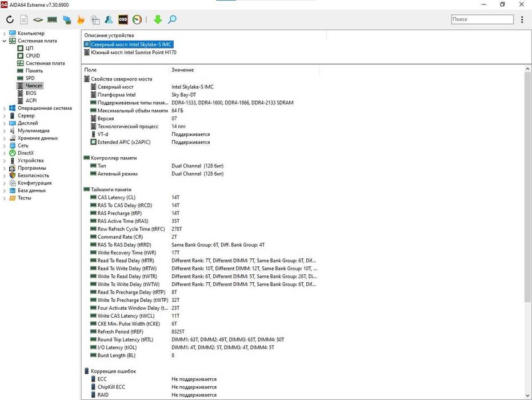Click the network computers toolbar icon
Screen dimensions: 532x400
[x=67, y=19]
